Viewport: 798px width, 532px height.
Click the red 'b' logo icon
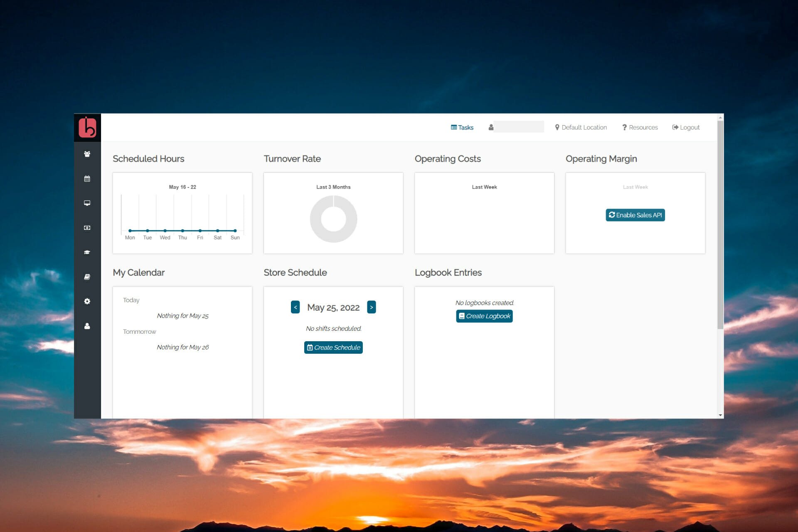coord(87,127)
